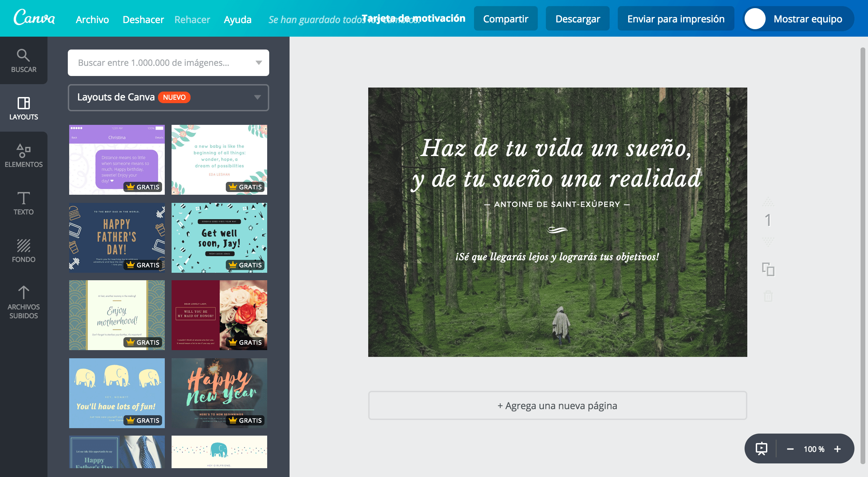Open the Elementos panel
The height and width of the screenshot is (477, 868).
[x=24, y=156]
